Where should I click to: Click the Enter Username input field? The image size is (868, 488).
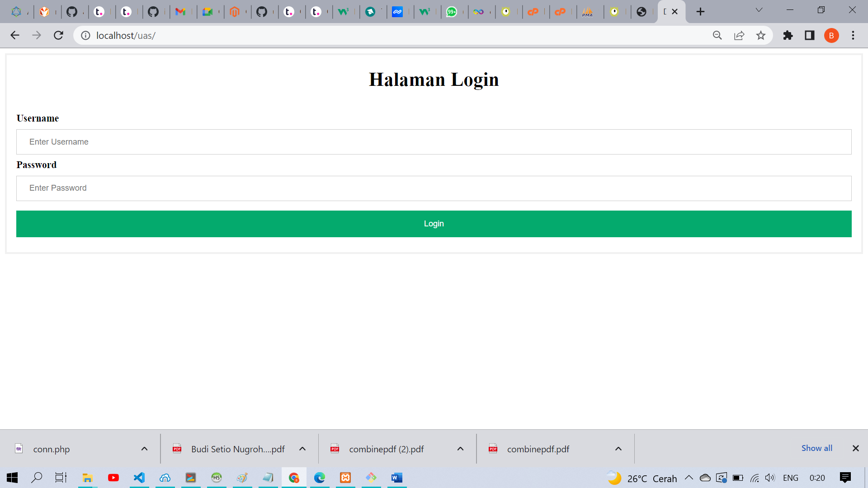(433, 142)
